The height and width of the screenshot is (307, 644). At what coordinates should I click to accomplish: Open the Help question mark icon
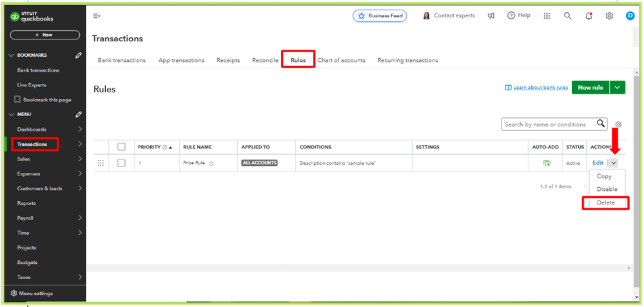coord(511,15)
